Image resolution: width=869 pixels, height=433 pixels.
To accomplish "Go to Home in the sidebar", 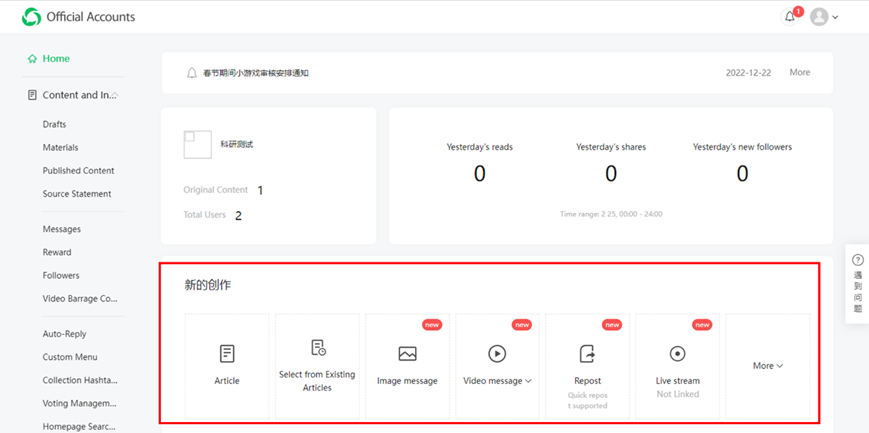I will (x=56, y=59).
